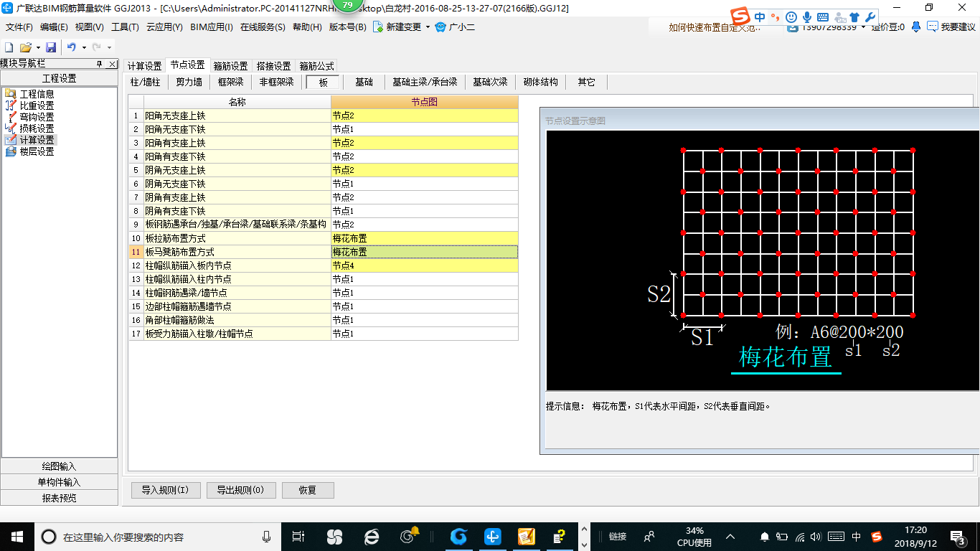Open the BIM应用(I) menu
The image size is (980, 551).
[212, 27]
